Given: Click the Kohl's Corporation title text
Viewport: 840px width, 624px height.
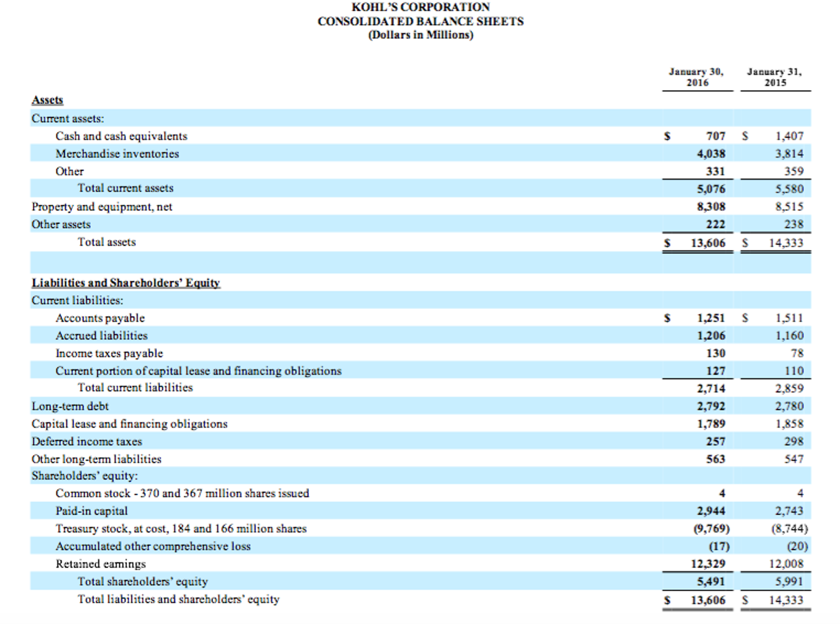Looking at the screenshot, I should click(x=420, y=7).
